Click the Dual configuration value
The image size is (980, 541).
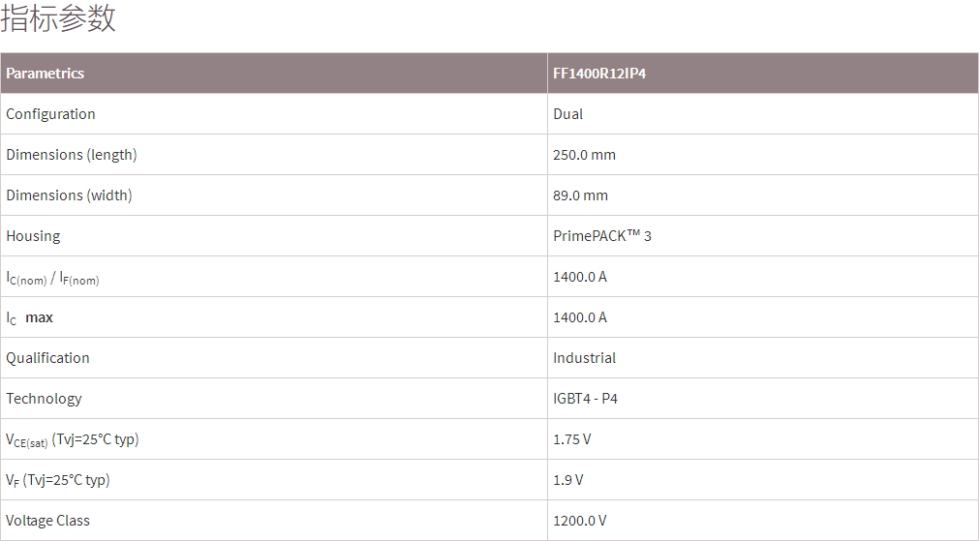point(568,114)
